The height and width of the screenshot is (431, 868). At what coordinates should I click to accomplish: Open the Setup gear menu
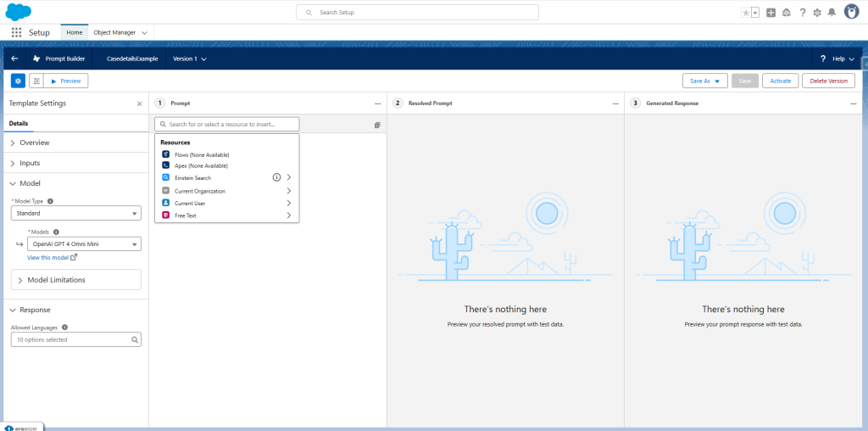click(817, 13)
